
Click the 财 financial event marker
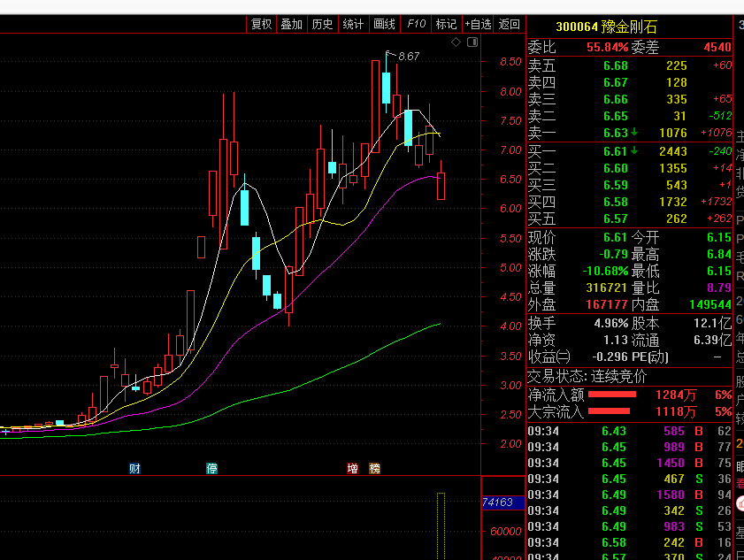(x=134, y=468)
